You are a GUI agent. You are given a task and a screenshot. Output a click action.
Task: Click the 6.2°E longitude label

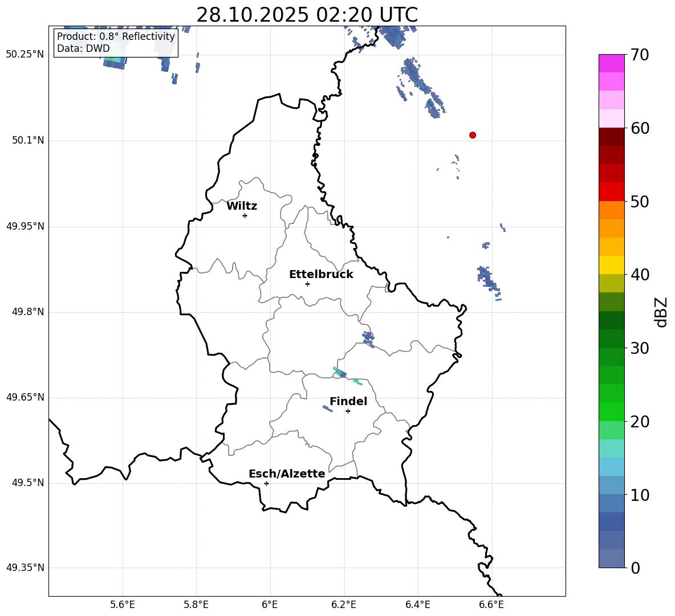tap(344, 605)
